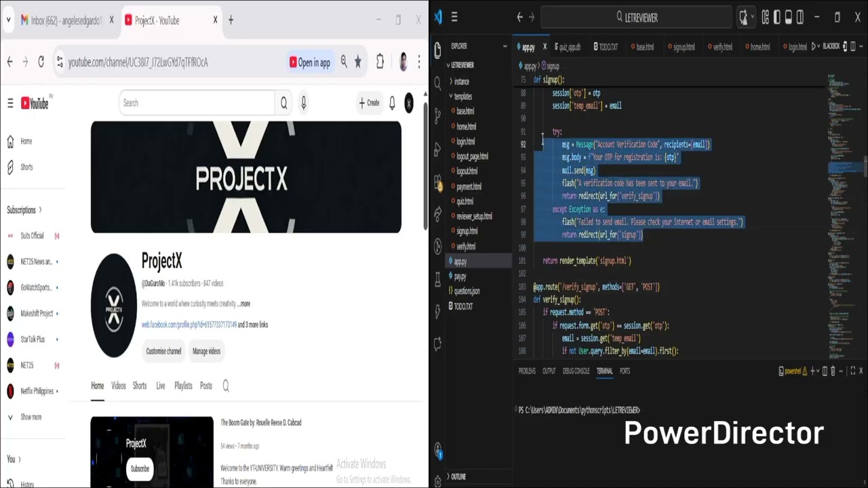
Task: Switch to the DEBUG CONSOLE panel tab
Action: (x=576, y=371)
